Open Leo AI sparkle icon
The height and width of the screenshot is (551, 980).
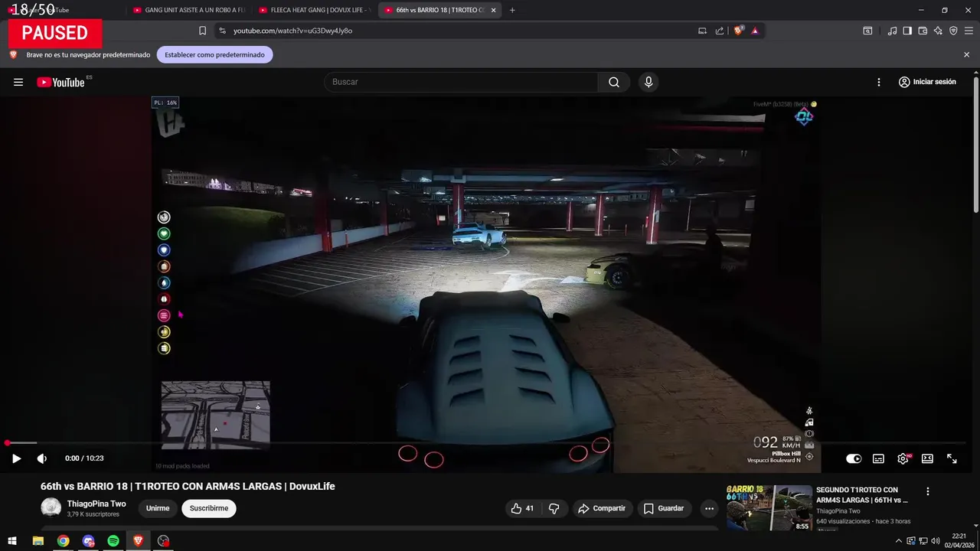pos(938,31)
